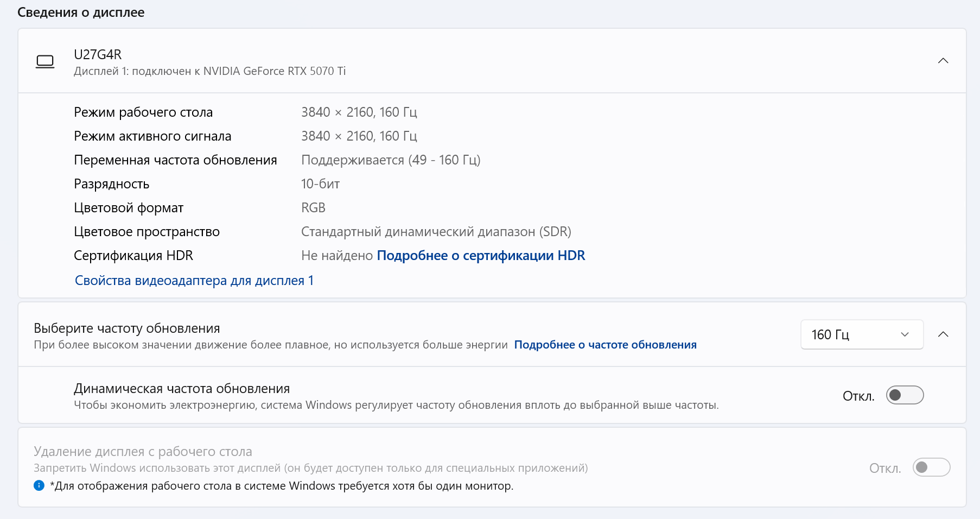Click the U27G4R display name header
Image resolution: width=980 pixels, height=519 pixels.
(98, 55)
